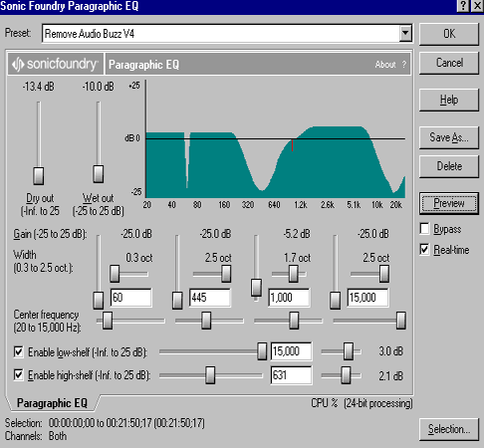Click the header question mark icon
Screen dimensions: 484x448
click(x=404, y=65)
